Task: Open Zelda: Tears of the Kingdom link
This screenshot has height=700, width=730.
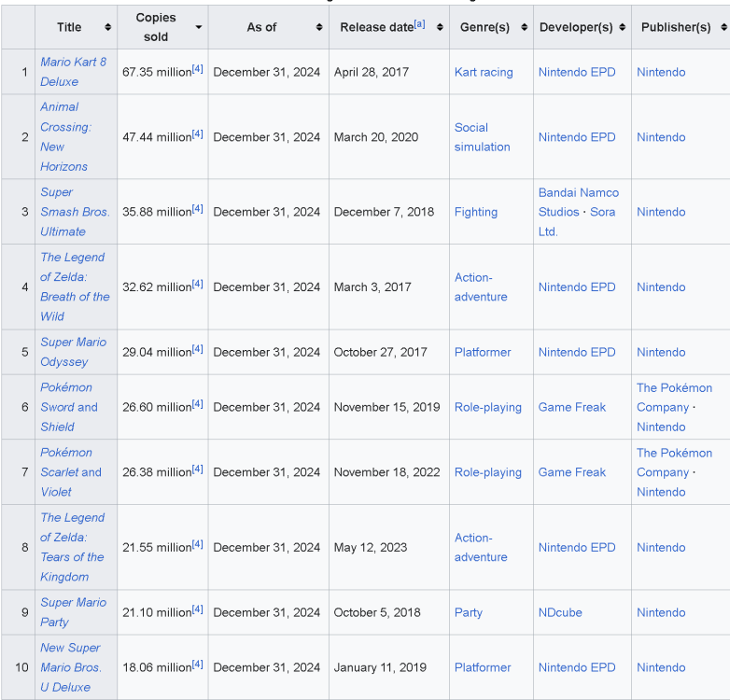Action: 73,547
